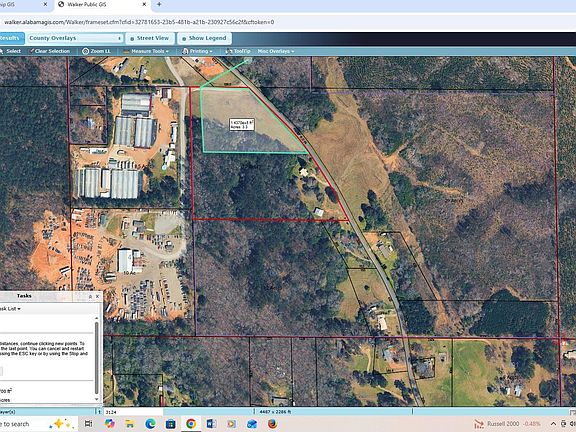Open a new browser tab
The image size is (576, 432).
[159, 4]
